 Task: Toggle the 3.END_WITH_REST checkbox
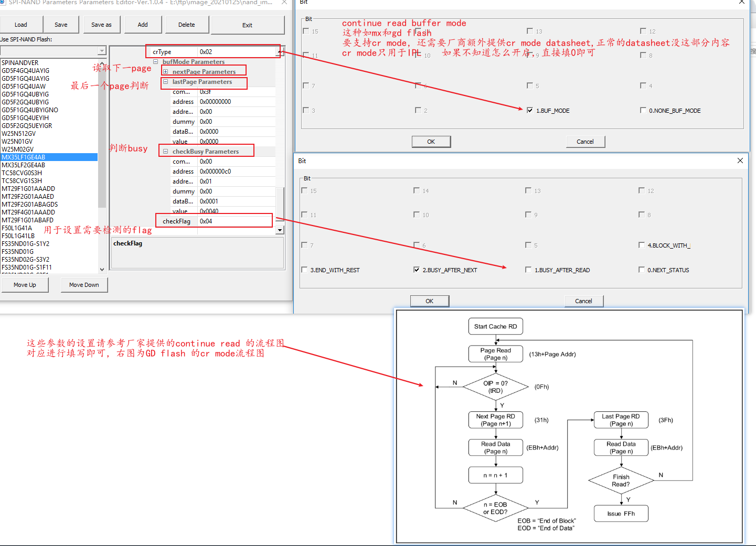pos(304,270)
